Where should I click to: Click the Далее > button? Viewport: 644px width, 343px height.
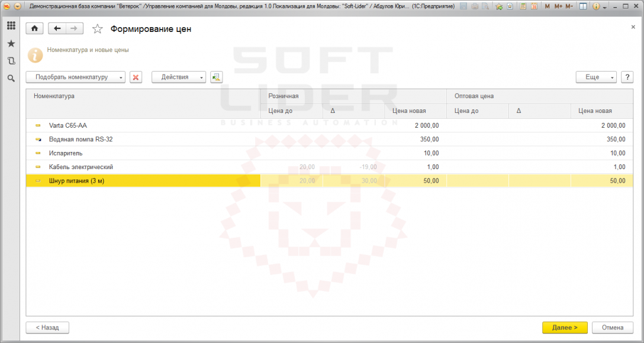(x=565, y=328)
